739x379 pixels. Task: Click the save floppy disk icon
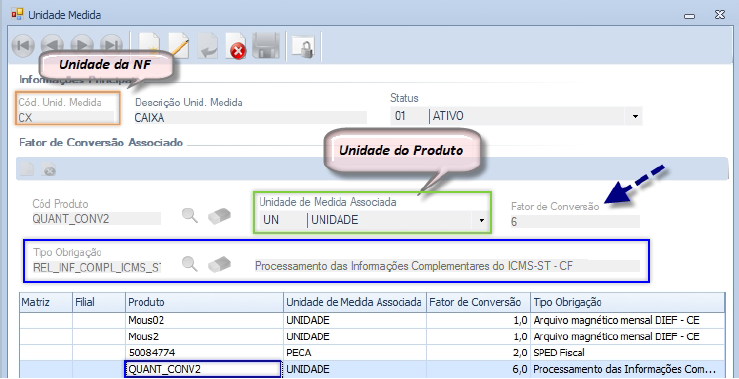pos(266,46)
